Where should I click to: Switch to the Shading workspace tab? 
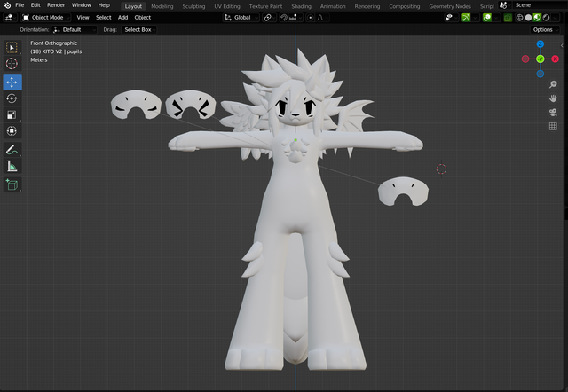[302, 6]
